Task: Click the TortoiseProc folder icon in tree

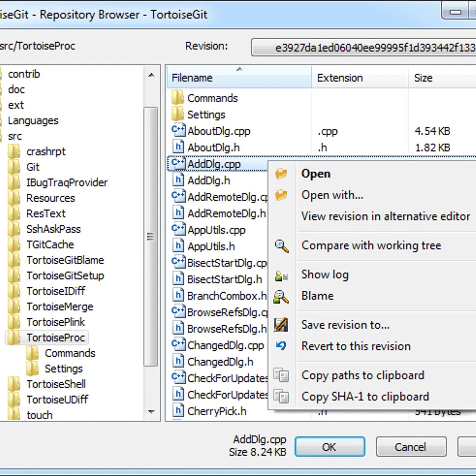Action: pos(14,337)
